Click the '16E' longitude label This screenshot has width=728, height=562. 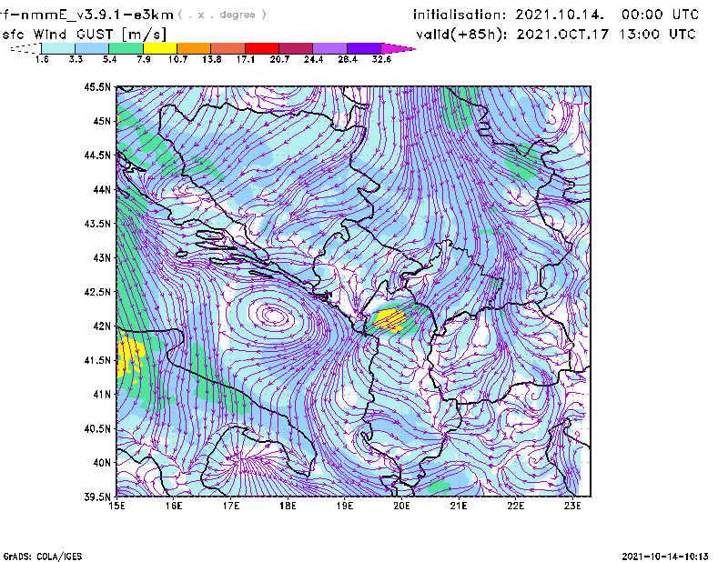click(174, 506)
